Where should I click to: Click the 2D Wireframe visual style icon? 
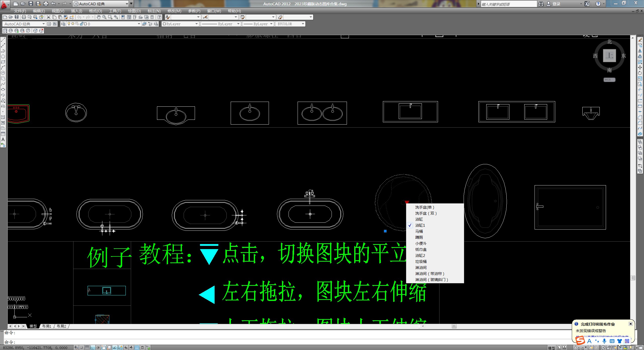[x=5, y=31]
